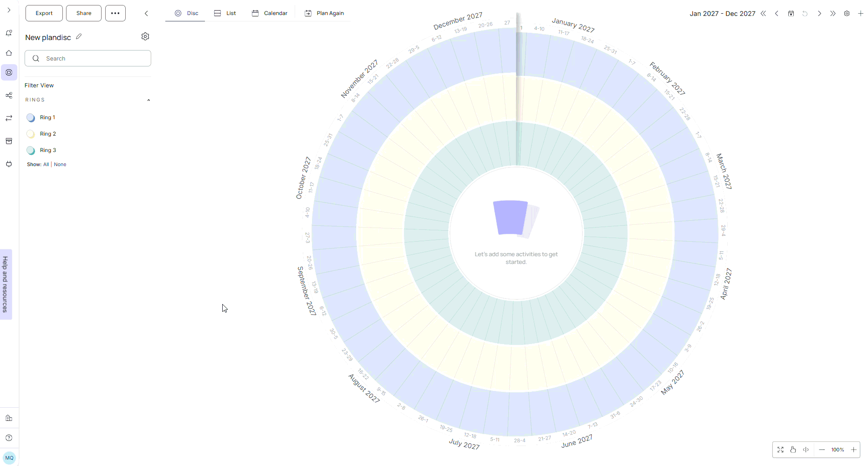Viewport: 868px width, 466px height.
Task: Open the three-dots more options menu
Action: click(x=115, y=13)
